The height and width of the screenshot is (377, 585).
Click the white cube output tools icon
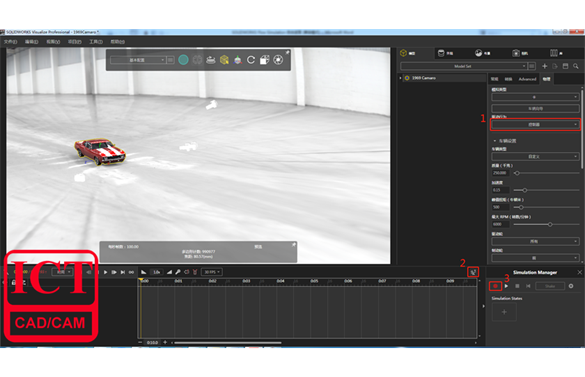pos(265,60)
